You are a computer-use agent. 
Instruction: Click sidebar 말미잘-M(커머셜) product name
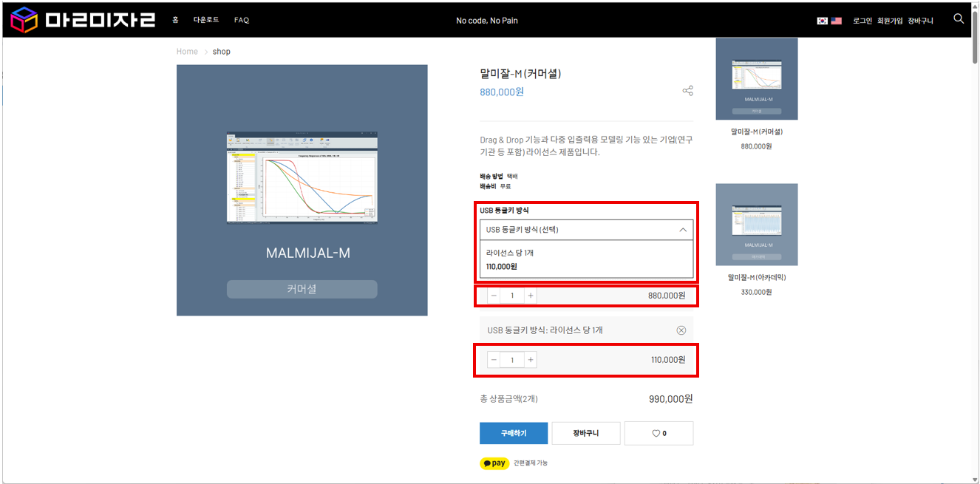757,132
